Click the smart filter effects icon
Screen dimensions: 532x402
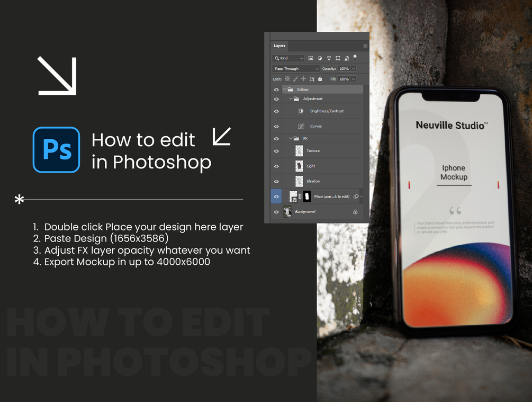click(x=356, y=196)
